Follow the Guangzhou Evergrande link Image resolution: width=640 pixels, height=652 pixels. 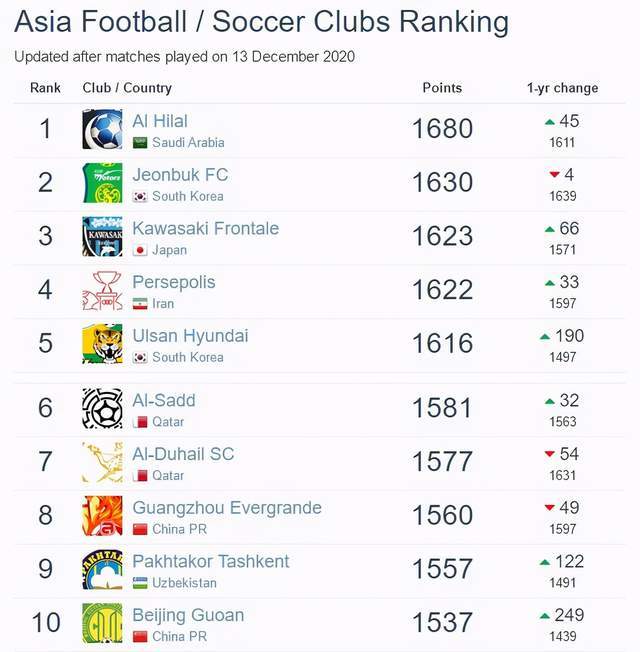tap(227, 508)
